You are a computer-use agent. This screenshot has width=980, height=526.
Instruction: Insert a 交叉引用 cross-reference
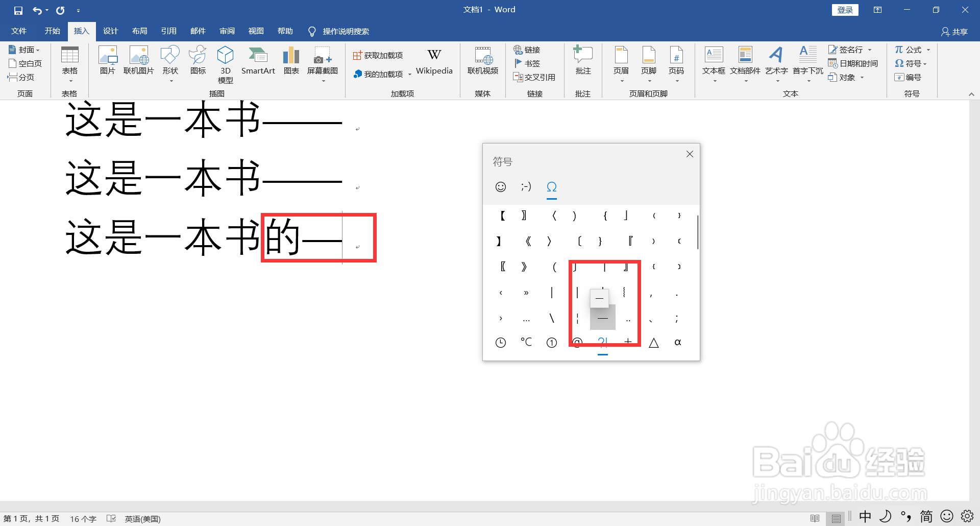(534, 77)
